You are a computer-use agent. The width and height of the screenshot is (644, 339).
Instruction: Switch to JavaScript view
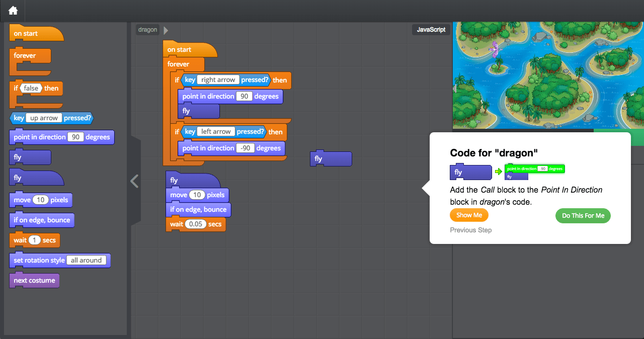431,30
